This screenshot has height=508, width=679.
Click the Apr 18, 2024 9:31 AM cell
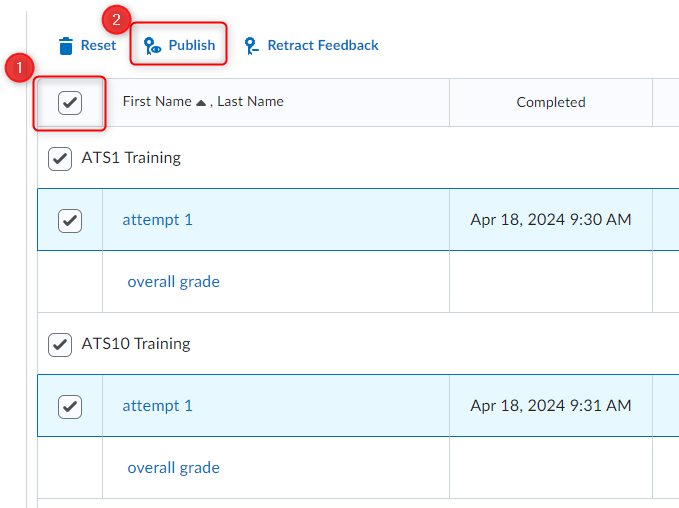point(551,406)
